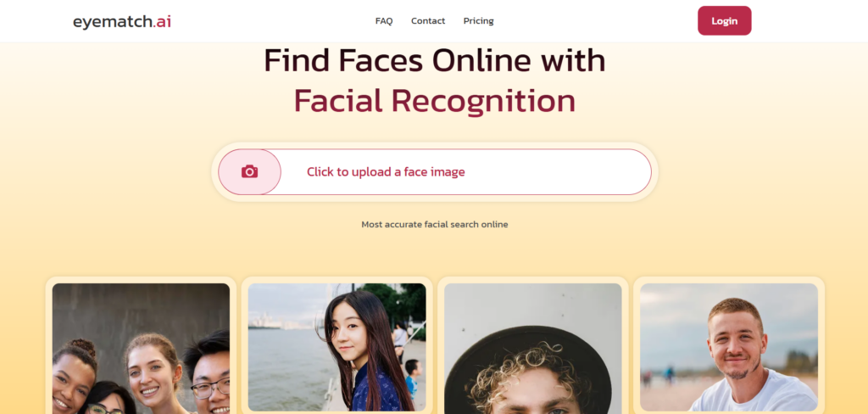Click the empty right side of upload field
Image resolution: width=868 pixels, height=414 pixels.
coord(559,172)
